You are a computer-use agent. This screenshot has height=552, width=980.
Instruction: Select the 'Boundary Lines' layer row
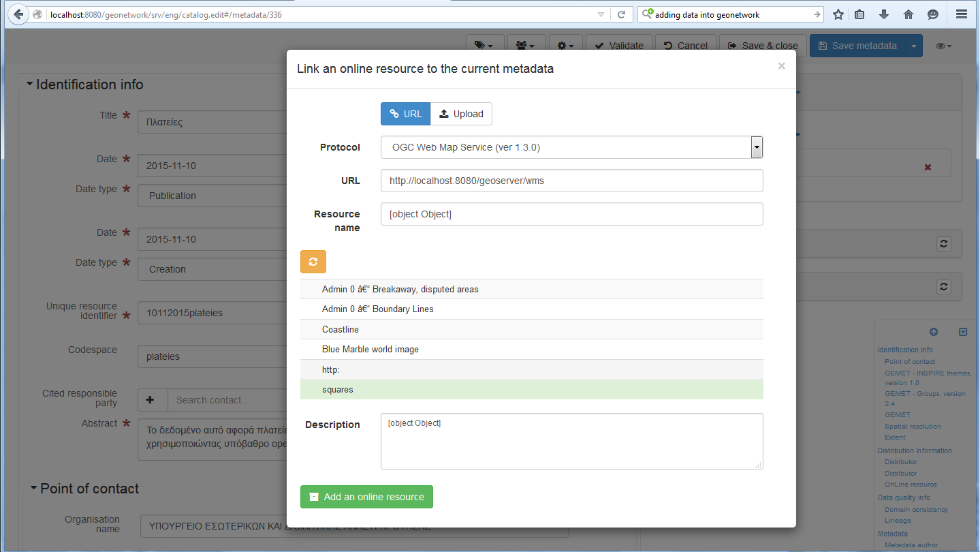(x=531, y=309)
